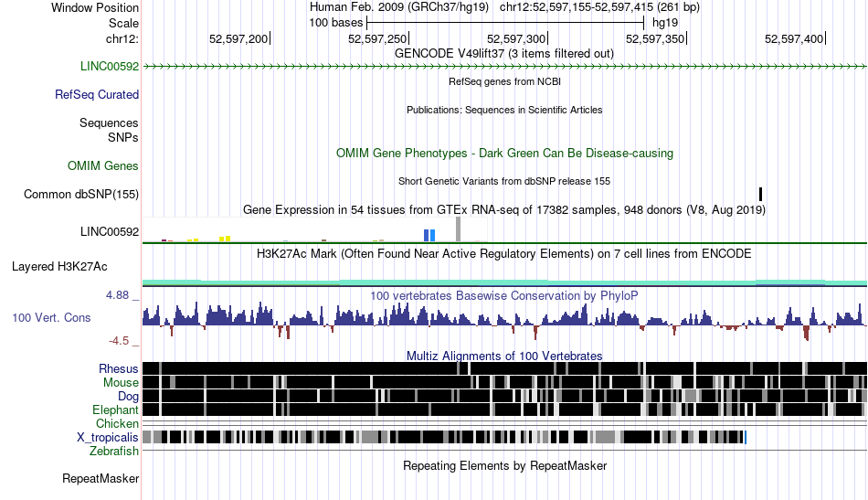Click the OMIM Genes track label
Viewport: 868px width, 500px height.
point(103,166)
